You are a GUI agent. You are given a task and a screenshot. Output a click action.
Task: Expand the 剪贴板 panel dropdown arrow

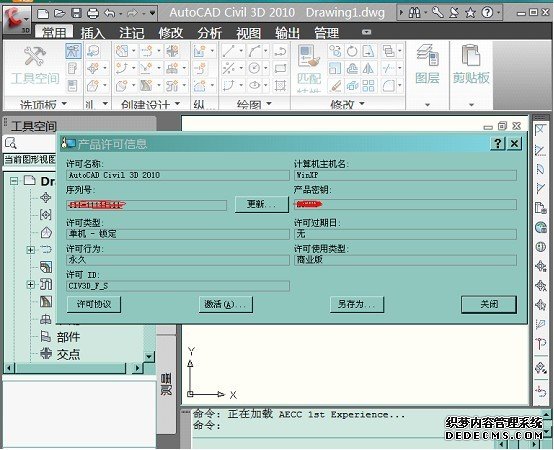tap(471, 105)
